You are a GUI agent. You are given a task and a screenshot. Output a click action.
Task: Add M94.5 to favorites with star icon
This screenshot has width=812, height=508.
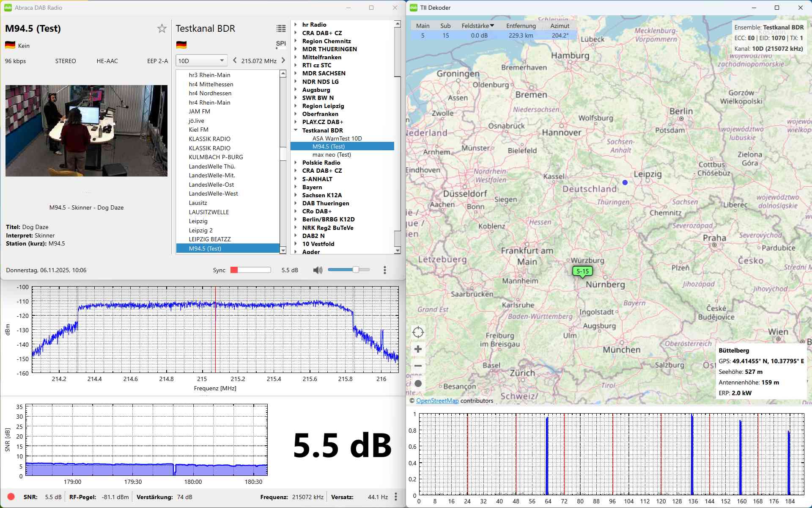coord(162,29)
